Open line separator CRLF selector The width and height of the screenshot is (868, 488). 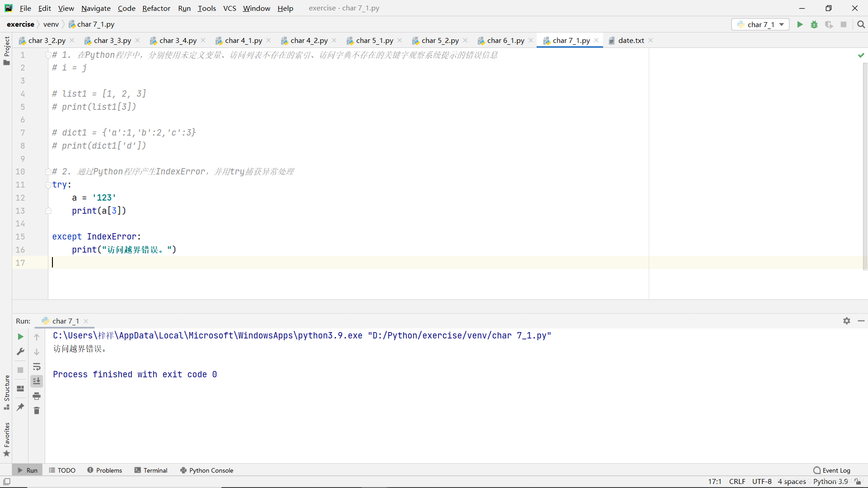click(737, 482)
